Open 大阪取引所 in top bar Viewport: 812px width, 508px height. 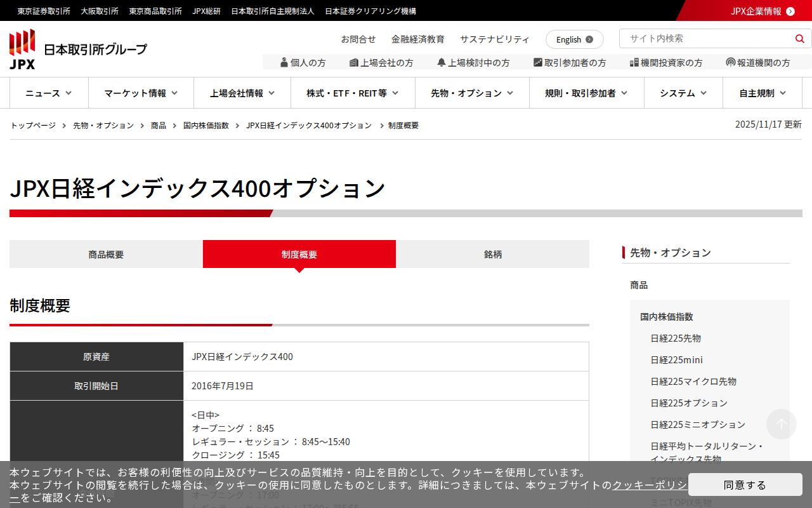coord(100,11)
